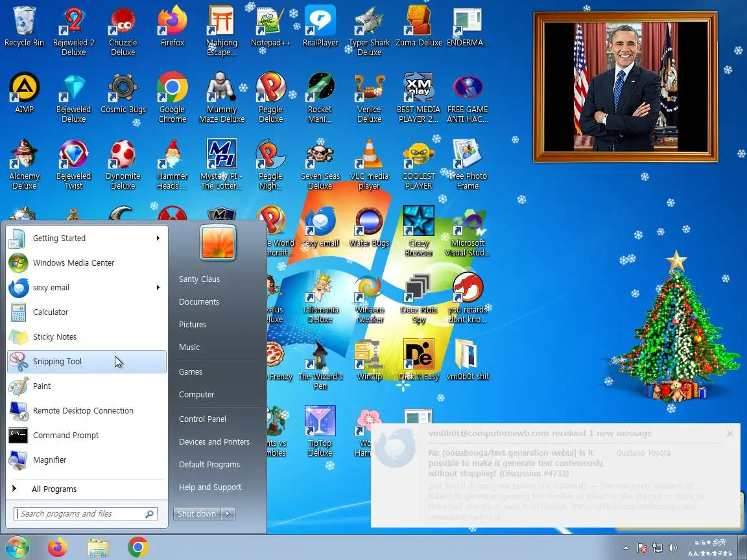Open BEST MEDIA PLAYER XMPlay shortcut
The height and width of the screenshot is (560, 747).
(x=418, y=98)
